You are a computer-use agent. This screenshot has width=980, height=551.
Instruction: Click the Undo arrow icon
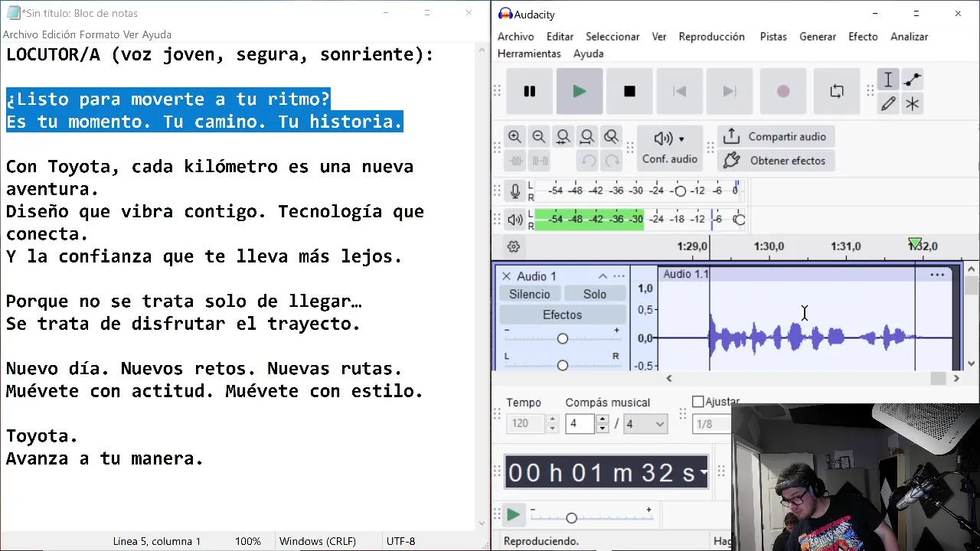[587, 161]
